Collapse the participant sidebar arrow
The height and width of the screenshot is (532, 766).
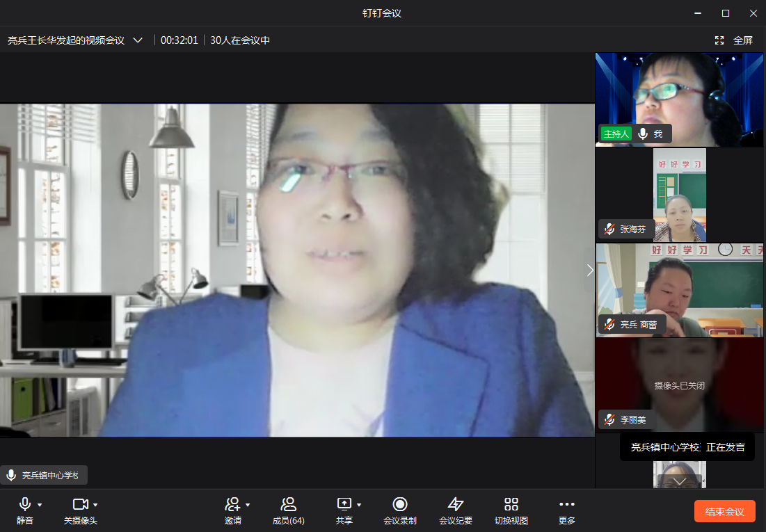(x=590, y=270)
